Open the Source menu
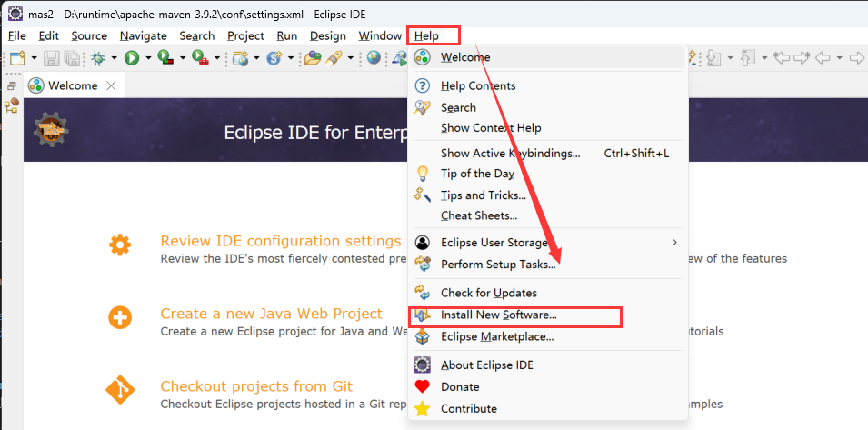 (89, 36)
